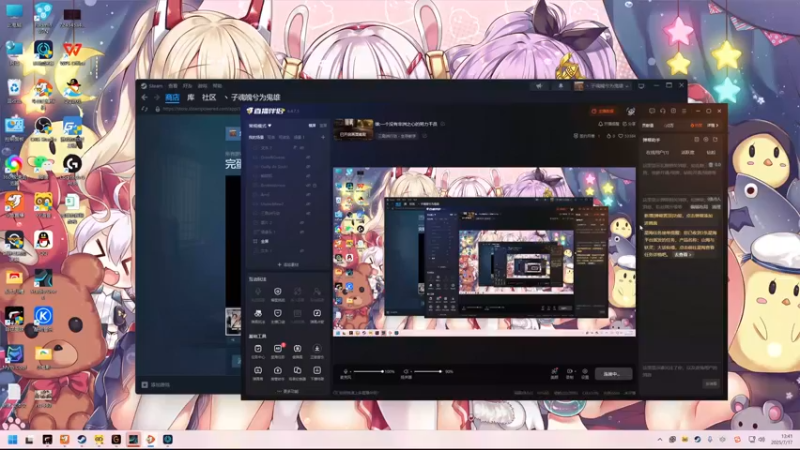The image size is (800, 450).
Task: Click edit pencil on topmost source row
Action: (x=294, y=147)
